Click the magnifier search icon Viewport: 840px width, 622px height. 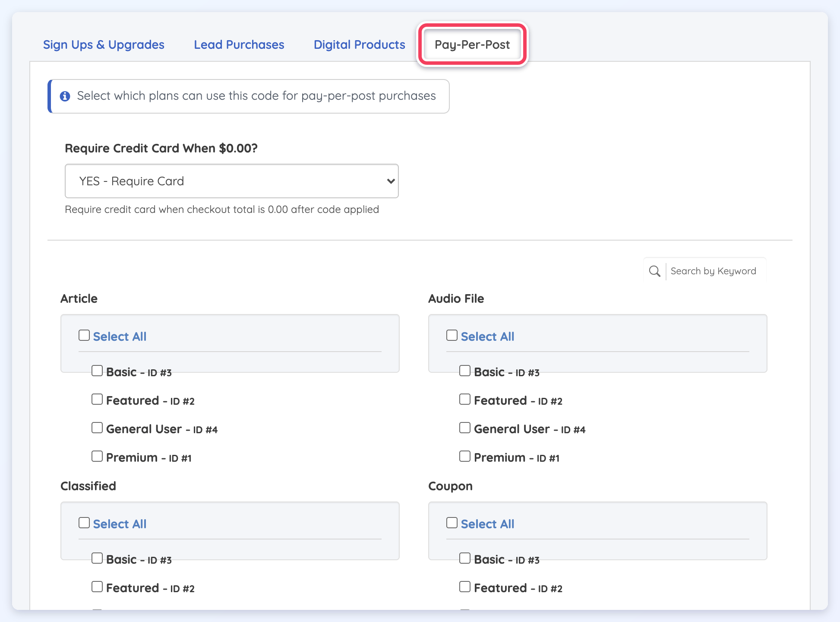point(654,271)
